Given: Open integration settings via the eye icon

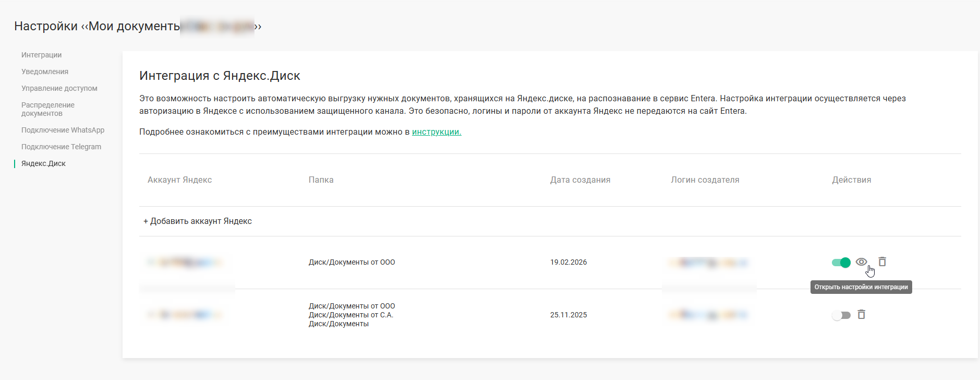Looking at the screenshot, I should (x=861, y=262).
